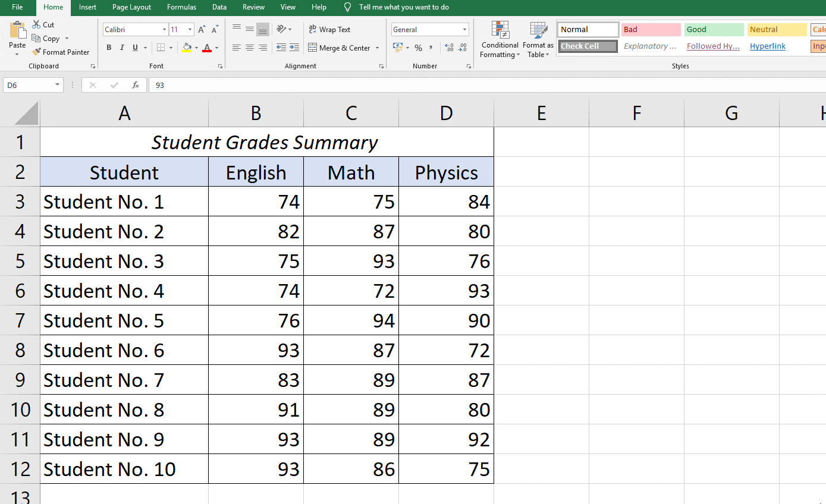Open the font color palette arrow
This screenshot has width=826, height=504.
coord(216,48)
